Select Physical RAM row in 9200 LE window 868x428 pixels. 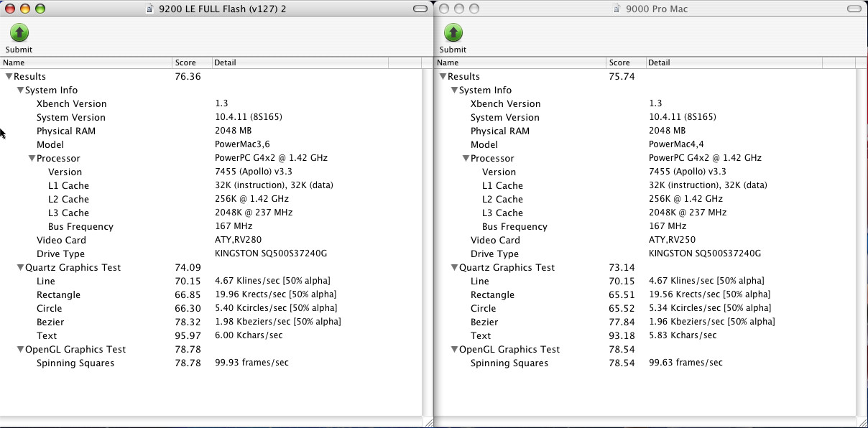(x=211, y=131)
